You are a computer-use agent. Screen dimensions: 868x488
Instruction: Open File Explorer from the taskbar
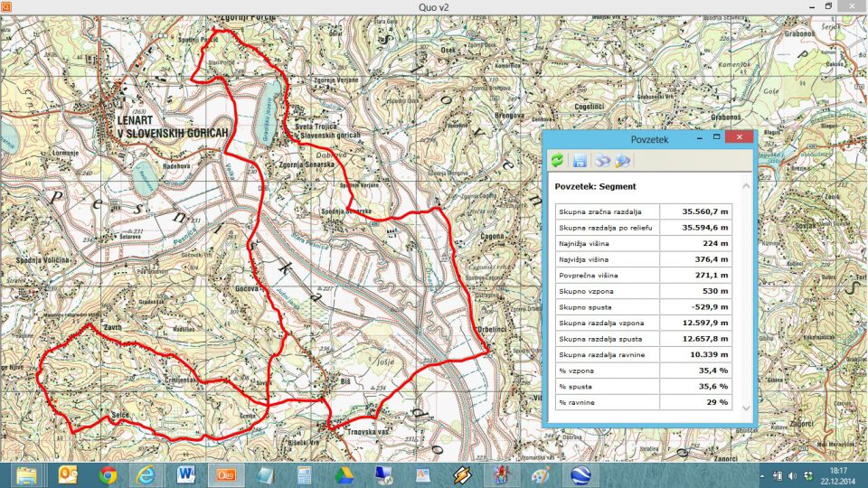click(26, 475)
